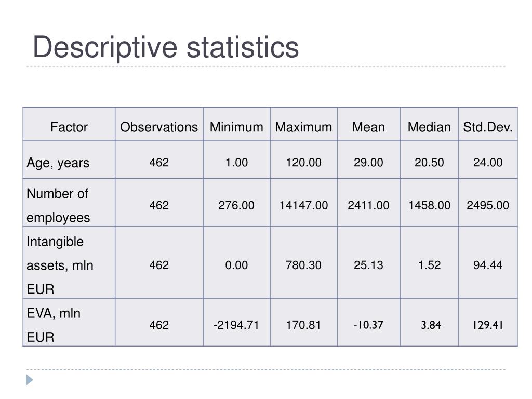
Task: Select the -2194.71 EVA minimum cell
Action: click(x=236, y=325)
